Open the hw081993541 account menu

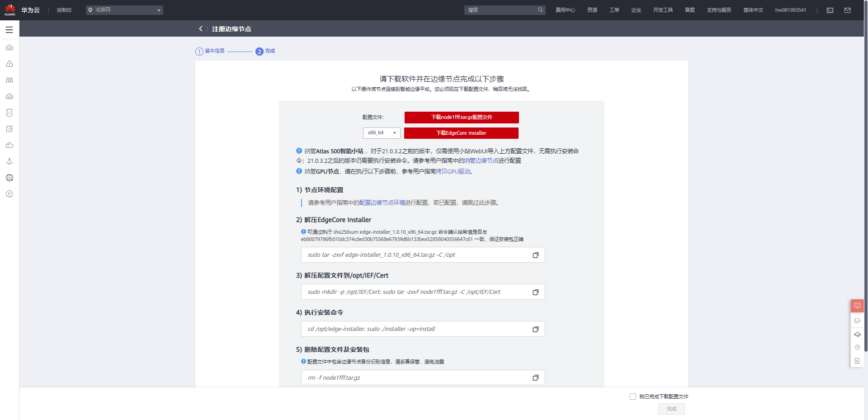tap(791, 10)
